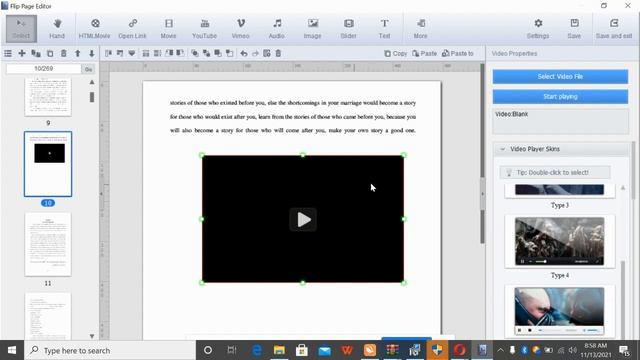Screen dimensions: 640x360
Task: Delete selected object with canvas toolbar trash
Action: [278, 53]
